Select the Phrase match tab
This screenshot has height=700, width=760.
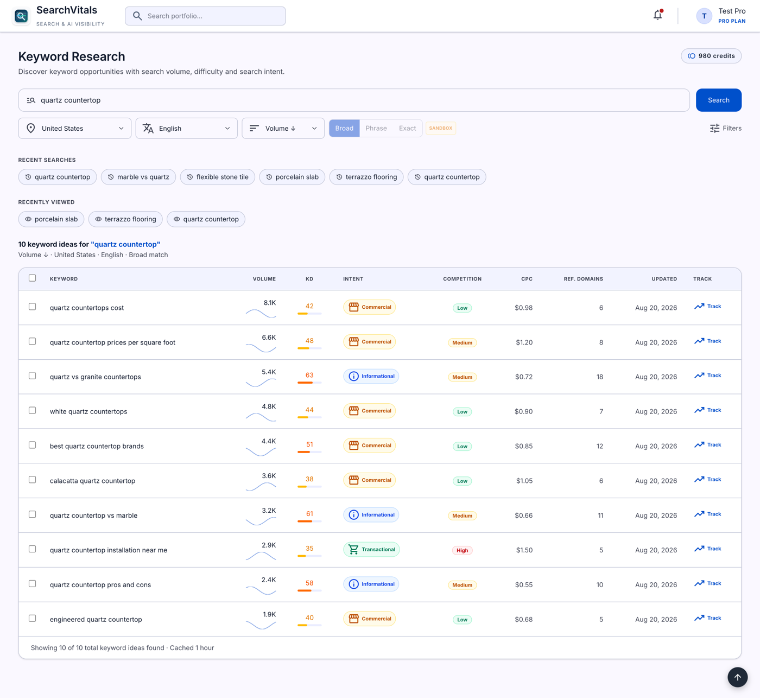point(376,128)
